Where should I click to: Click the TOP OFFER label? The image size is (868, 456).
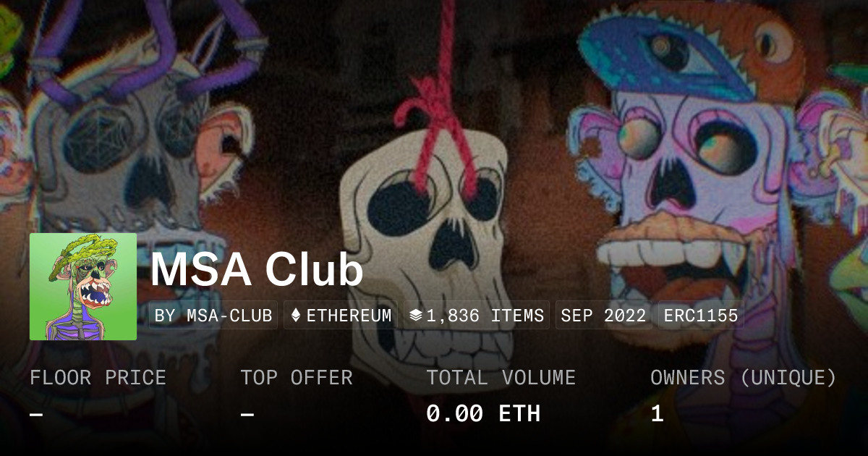pos(297,378)
